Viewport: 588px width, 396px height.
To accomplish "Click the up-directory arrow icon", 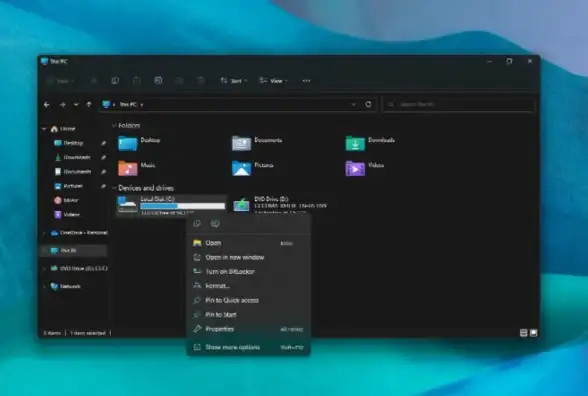I will tap(89, 105).
